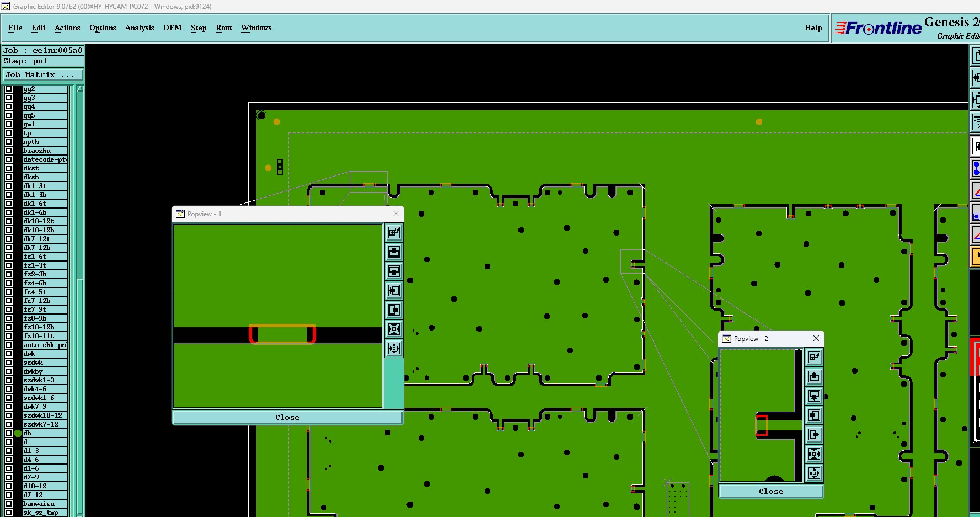Screen dimensions: 980x517
Task: Click the green active-layer dot beside dh
Action: click(x=18, y=433)
